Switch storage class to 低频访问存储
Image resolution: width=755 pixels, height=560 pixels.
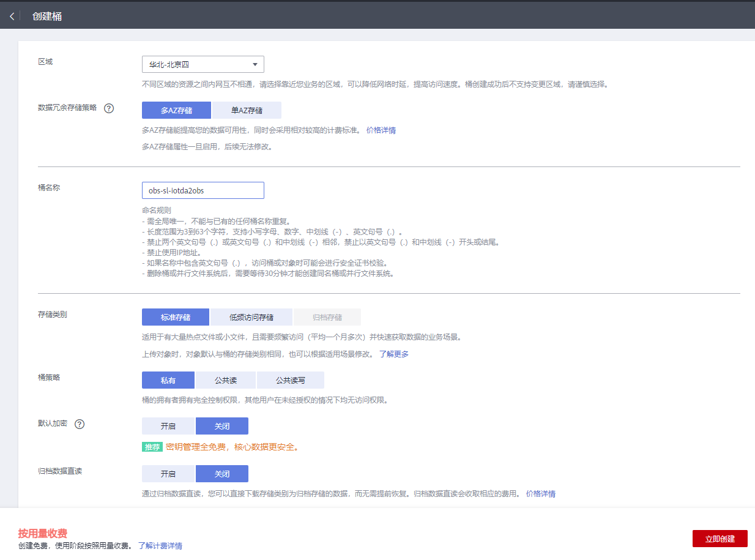pyautogui.click(x=250, y=317)
